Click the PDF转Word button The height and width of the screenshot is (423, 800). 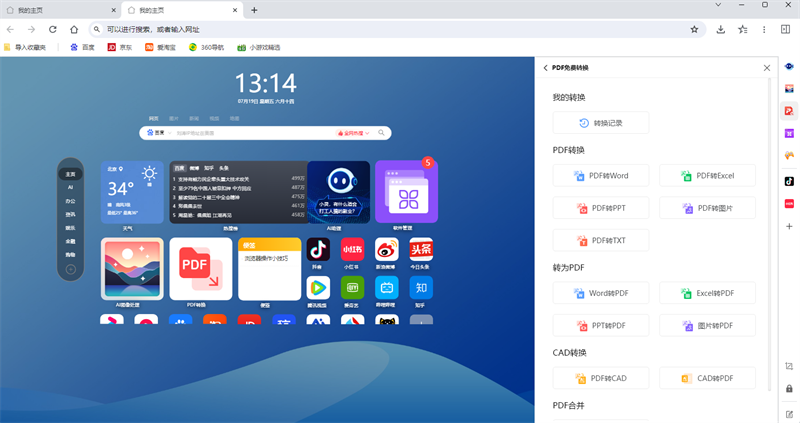601,176
